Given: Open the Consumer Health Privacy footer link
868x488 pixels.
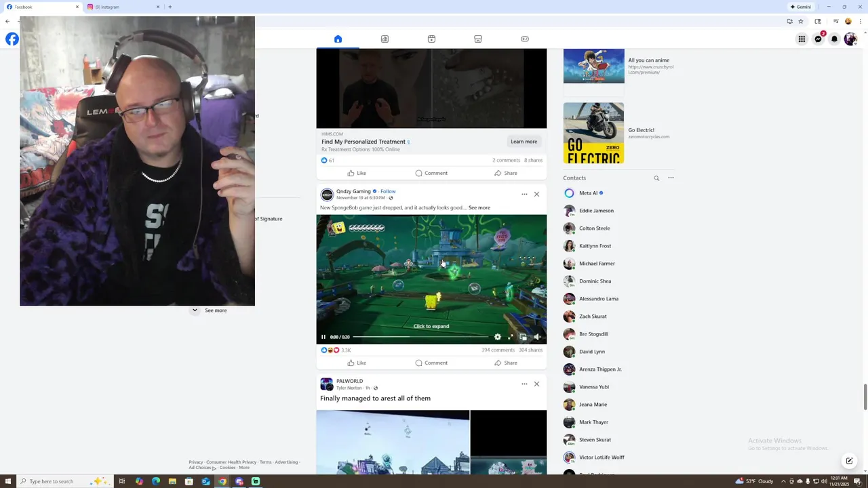Looking at the screenshot, I should tap(231, 462).
